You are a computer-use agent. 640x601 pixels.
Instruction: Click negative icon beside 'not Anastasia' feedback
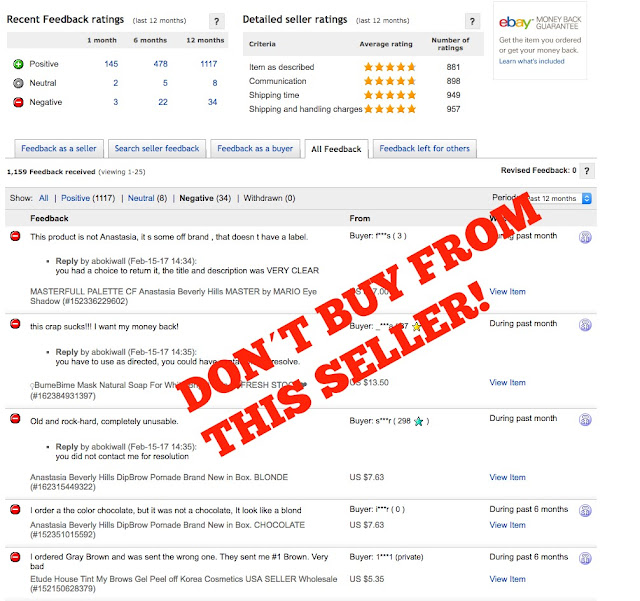coord(16,236)
